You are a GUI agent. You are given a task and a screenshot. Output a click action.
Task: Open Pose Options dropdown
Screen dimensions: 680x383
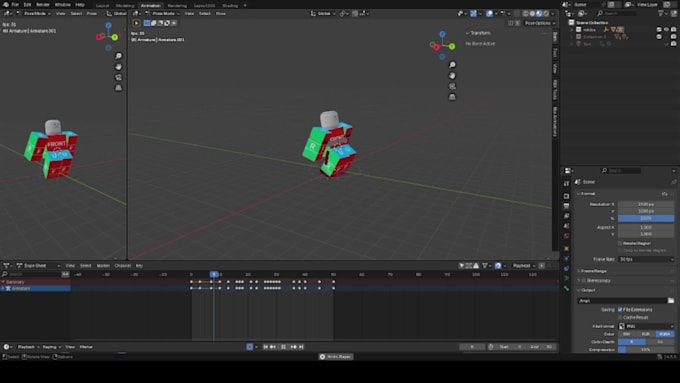(x=540, y=23)
